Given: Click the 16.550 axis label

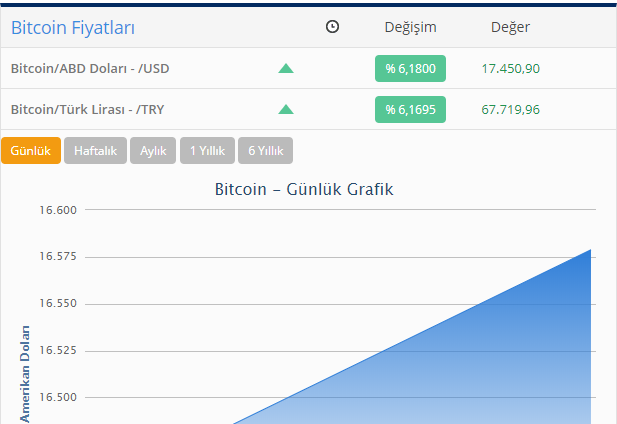Looking at the screenshot, I should (58, 303).
